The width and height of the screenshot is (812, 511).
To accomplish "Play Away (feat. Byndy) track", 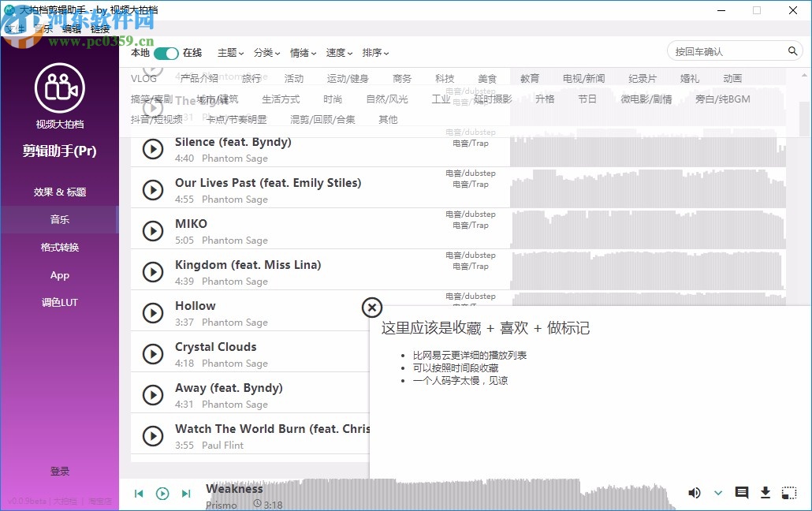I will point(153,395).
